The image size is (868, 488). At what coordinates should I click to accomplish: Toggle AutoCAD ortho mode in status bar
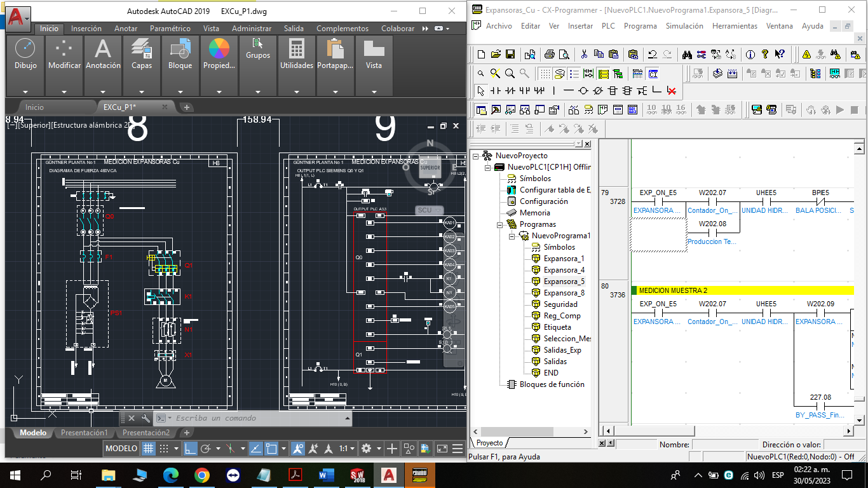(191, 449)
